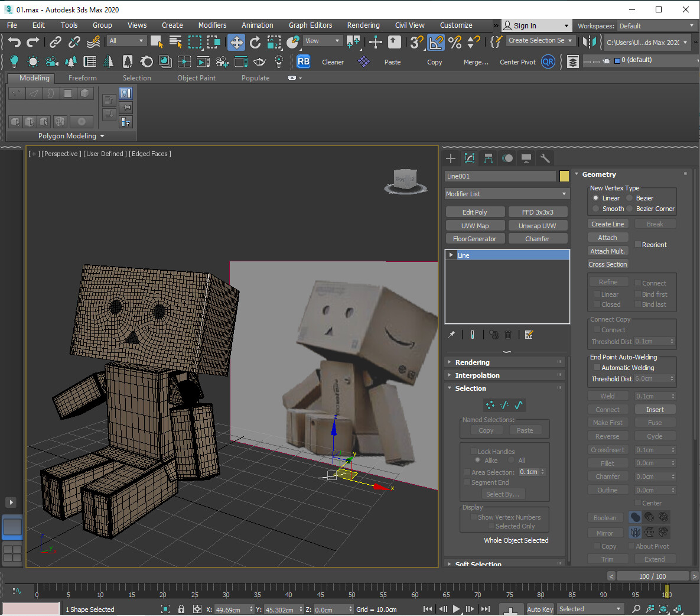This screenshot has width=700, height=616.
Task: Toggle the 3D Snaps icon
Action: 416,42
